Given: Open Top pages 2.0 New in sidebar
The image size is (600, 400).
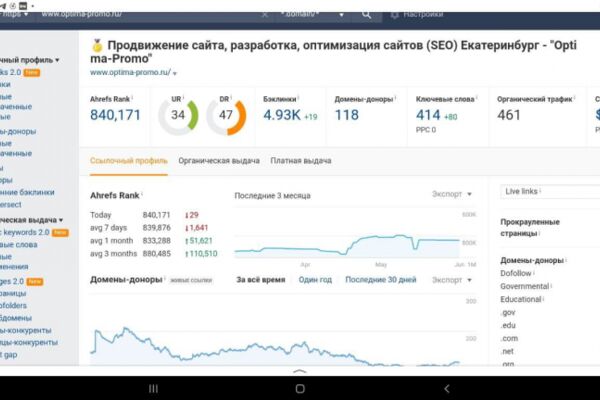Looking at the screenshot, I should pyautogui.click(x=21, y=281).
